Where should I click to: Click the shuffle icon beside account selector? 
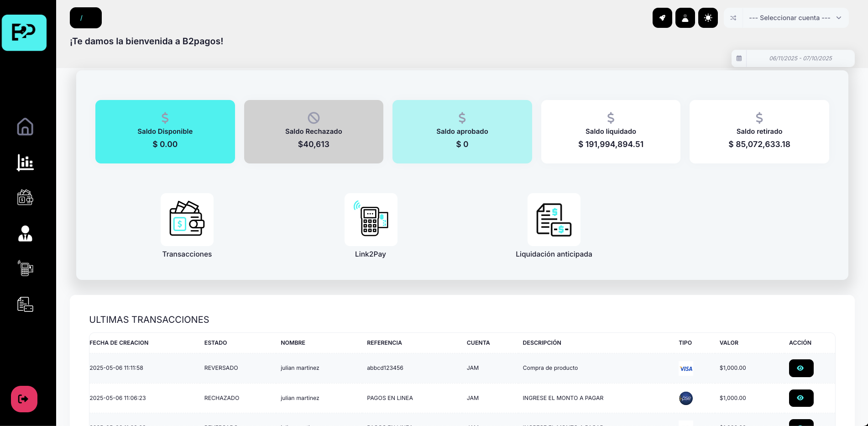[733, 18]
